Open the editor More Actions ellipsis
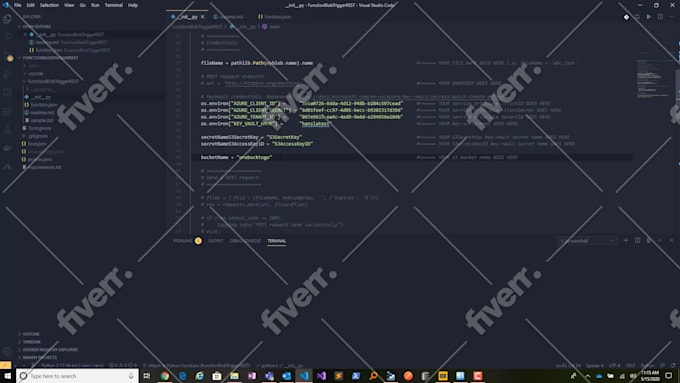 coord(671,17)
